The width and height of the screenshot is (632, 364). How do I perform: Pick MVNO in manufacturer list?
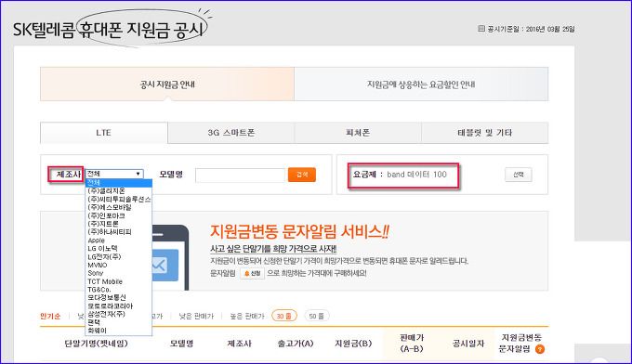(x=119, y=265)
